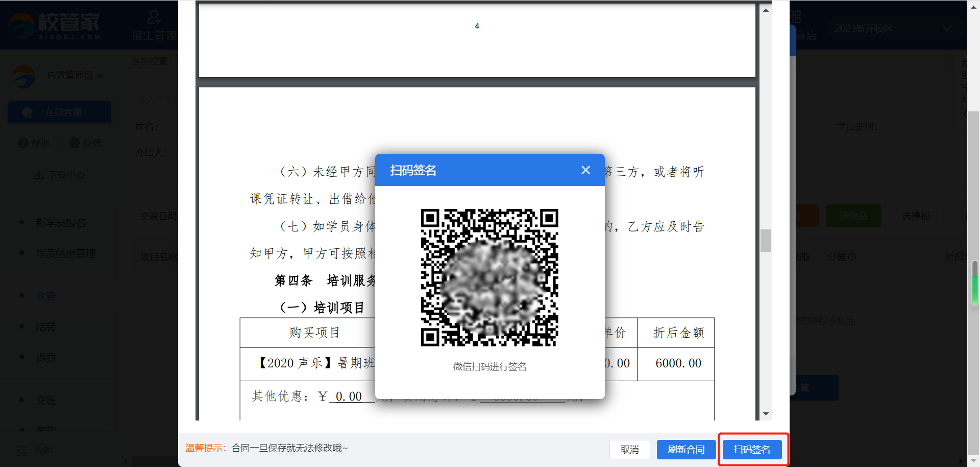Click the 分摊 question mark icon

click(852, 257)
